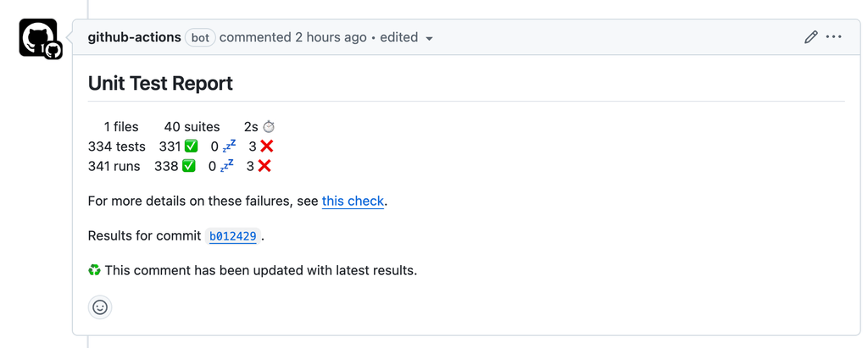
Task: Click the recycle icon before updated message
Action: coord(95,271)
